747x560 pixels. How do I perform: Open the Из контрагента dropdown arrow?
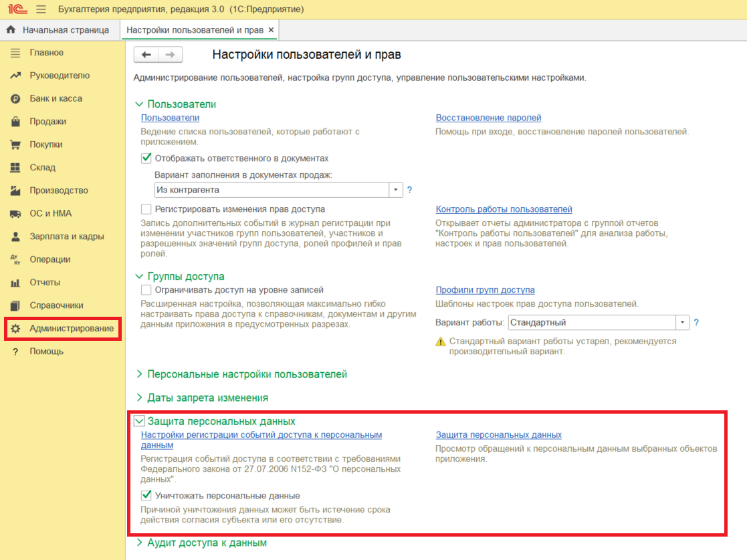coord(396,190)
